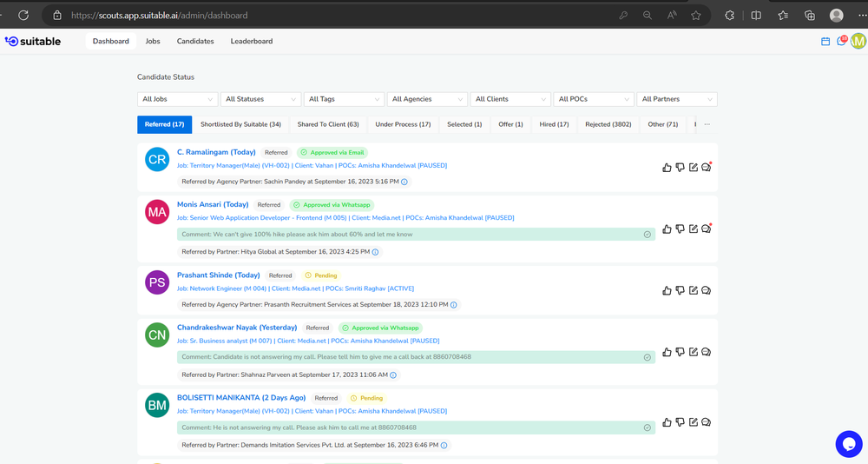Expand the All Partners dropdown
This screenshot has width=868, height=464.
click(x=677, y=99)
